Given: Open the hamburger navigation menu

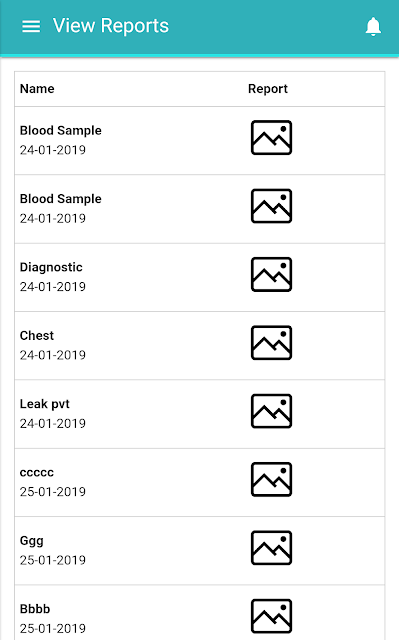Looking at the screenshot, I should pyautogui.click(x=31, y=26).
